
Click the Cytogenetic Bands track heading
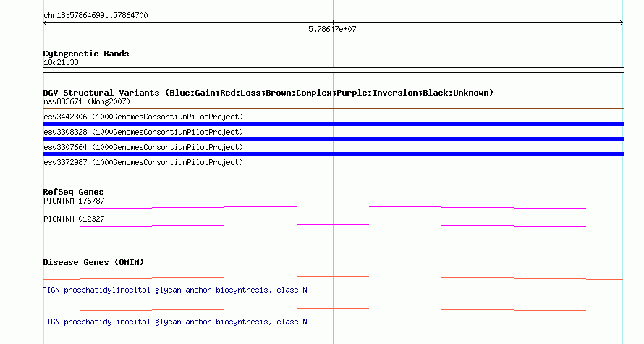pos(86,54)
